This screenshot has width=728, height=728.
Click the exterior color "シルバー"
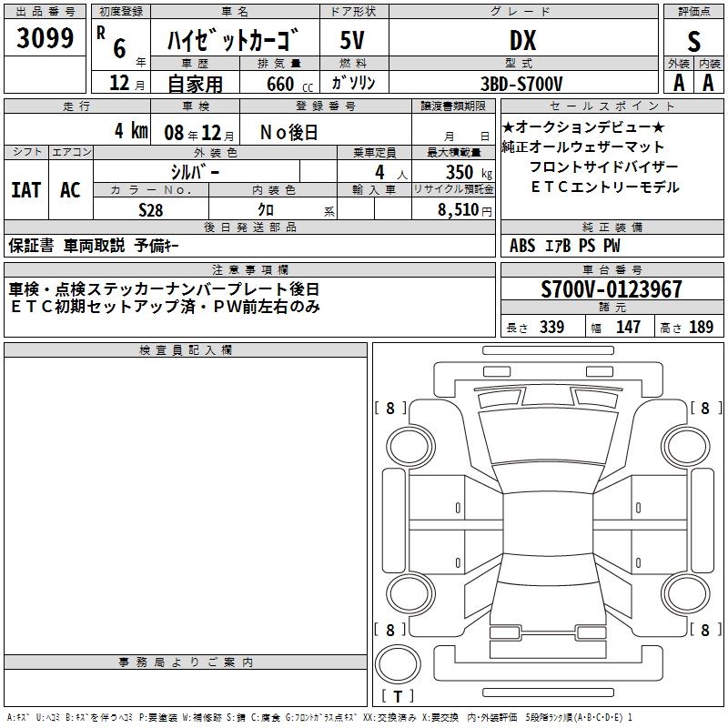tap(195, 172)
